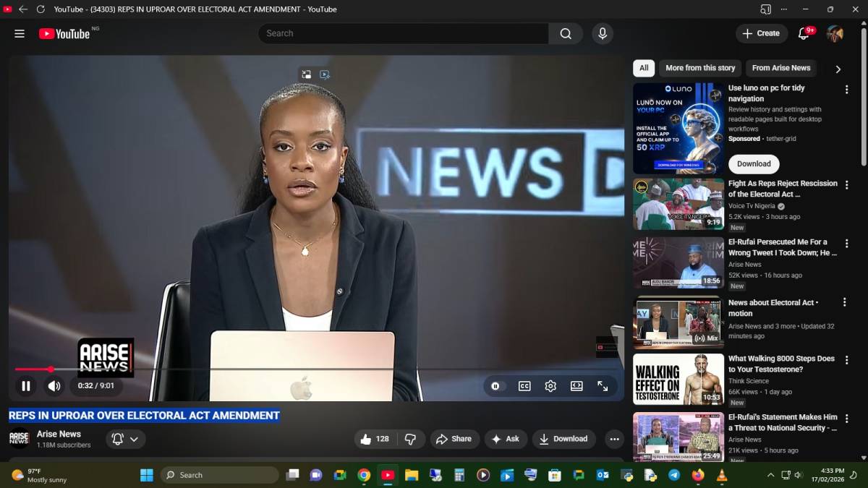Open Telegram from taskbar

pyautogui.click(x=674, y=475)
